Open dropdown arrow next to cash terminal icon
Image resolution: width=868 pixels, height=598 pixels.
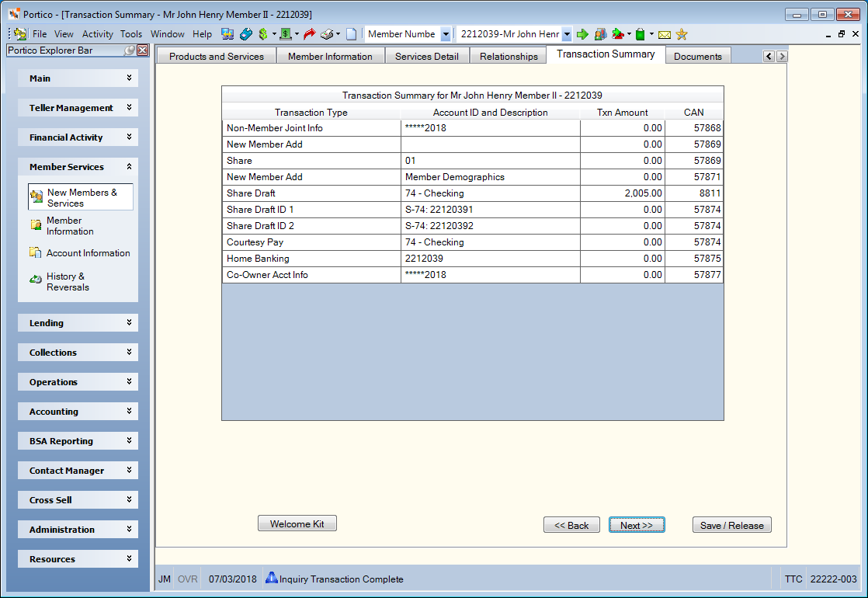(297, 34)
